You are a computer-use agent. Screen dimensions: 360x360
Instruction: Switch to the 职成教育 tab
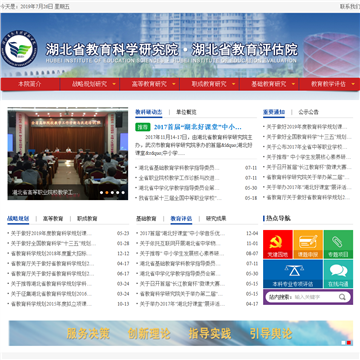click(x=87, y=219)
